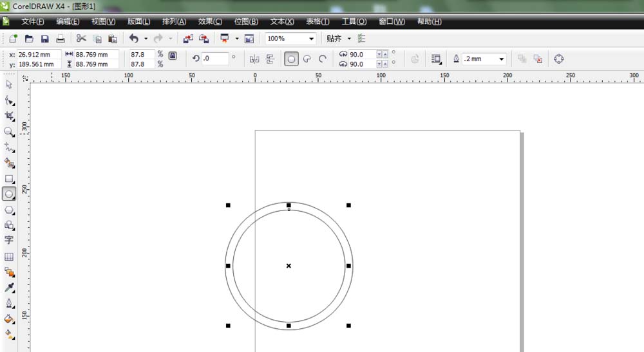The image size is (644, 352).
Task: Undo the last action
Action: click(x=134, y=39)
